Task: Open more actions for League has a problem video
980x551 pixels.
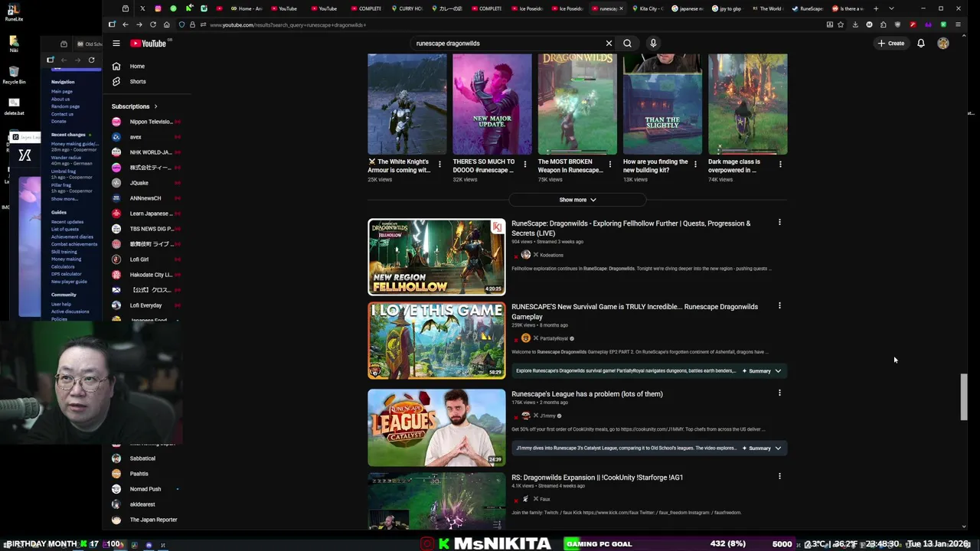Action: pos(779,393)
